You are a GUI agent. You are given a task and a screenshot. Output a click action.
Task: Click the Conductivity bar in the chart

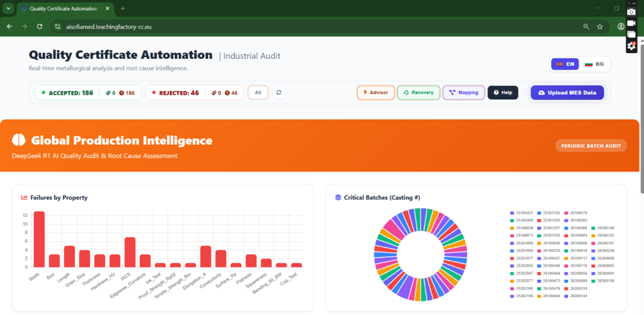220,259
